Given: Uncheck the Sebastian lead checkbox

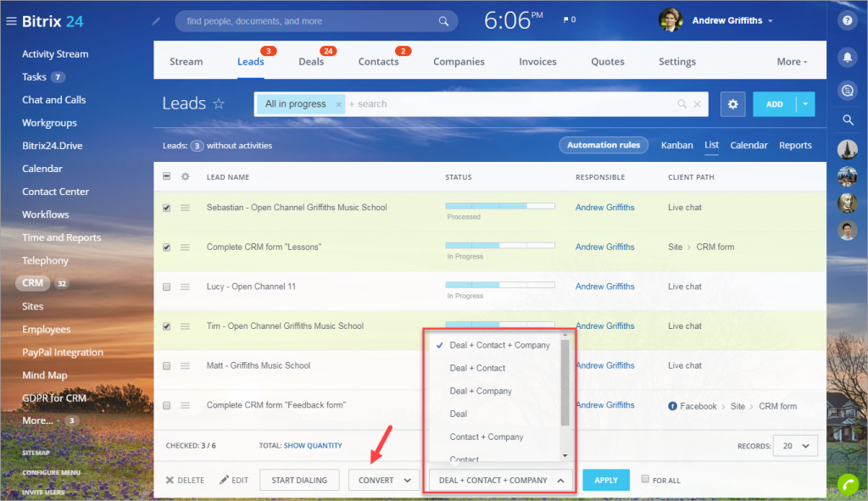Looking at the screenshot, I should [167, 208].
